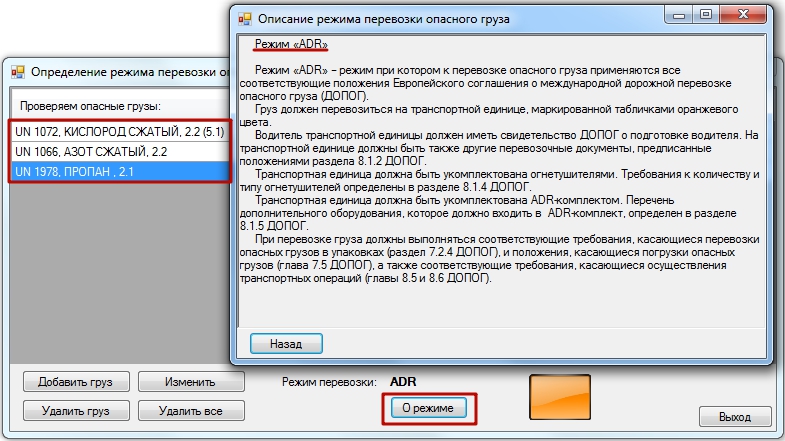Viewport: 785px width, 441px height.
Task: Minimize the cargo mode description dialog
Action: (x=682, y=15)
